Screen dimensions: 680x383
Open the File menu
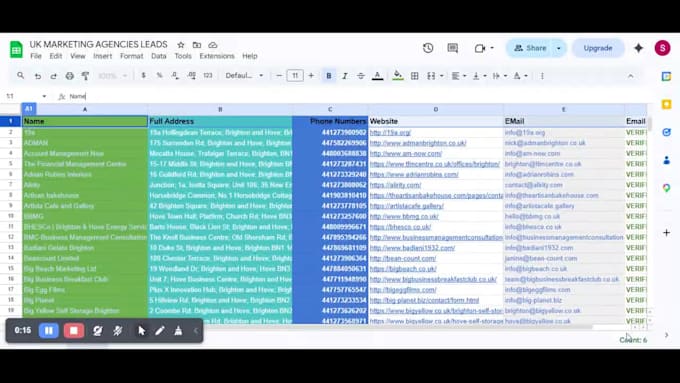(x=36, y=56)
